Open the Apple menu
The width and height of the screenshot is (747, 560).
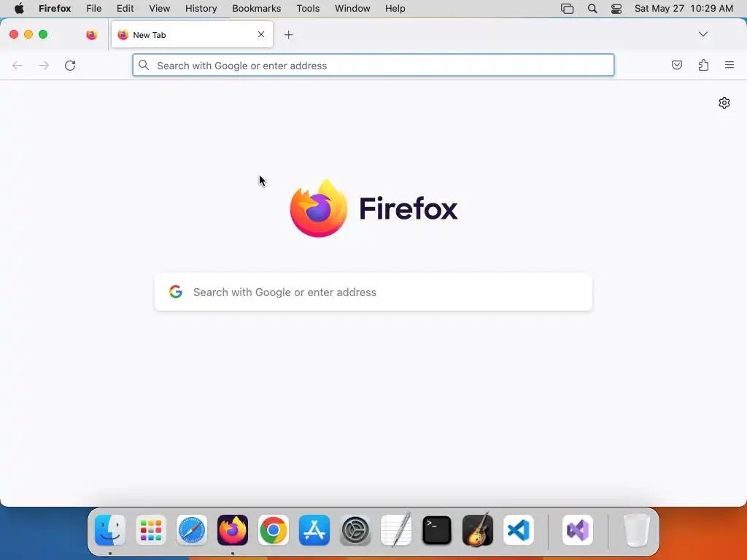point(19,9)
